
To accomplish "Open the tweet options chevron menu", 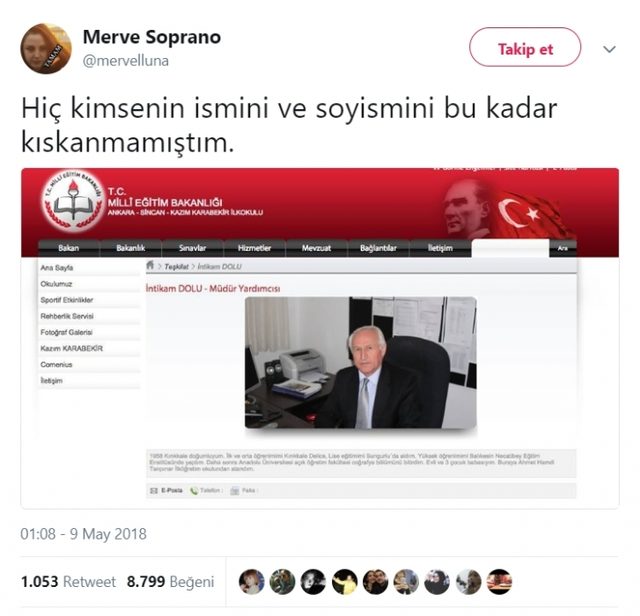I will click(609, 49).
